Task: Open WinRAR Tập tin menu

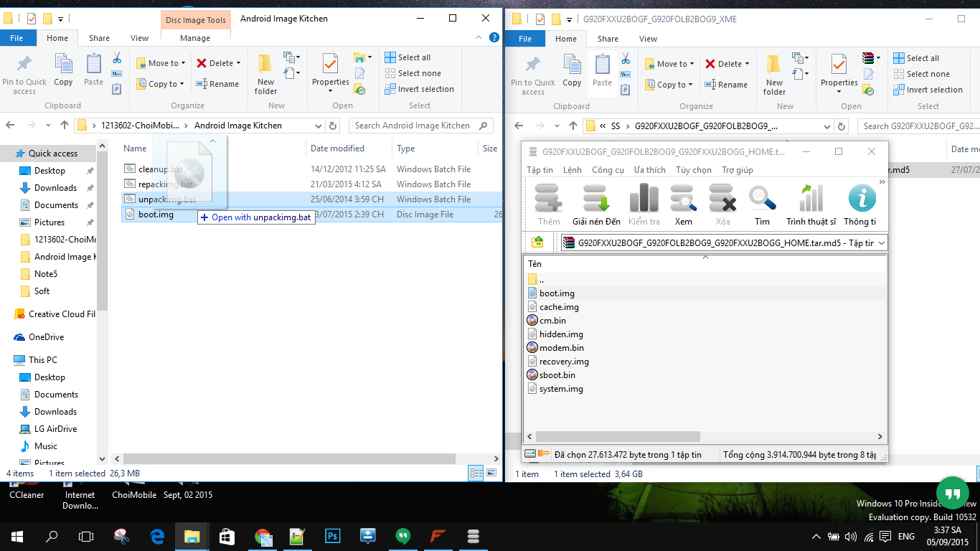Action: pos(540,170)
